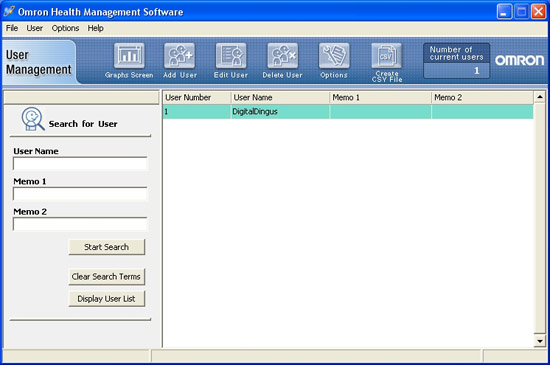Sort by the User Name column header
The image size is (550, 365).
280,97
